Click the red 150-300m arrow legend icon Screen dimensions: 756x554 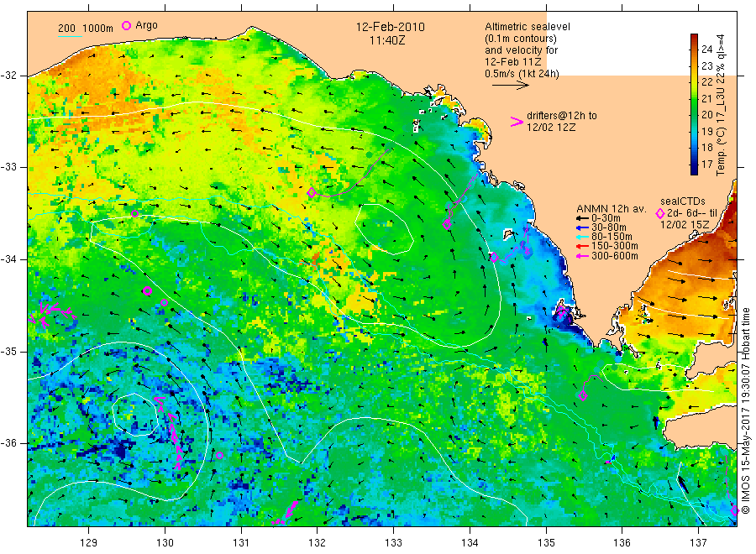(x=582, y=246)
